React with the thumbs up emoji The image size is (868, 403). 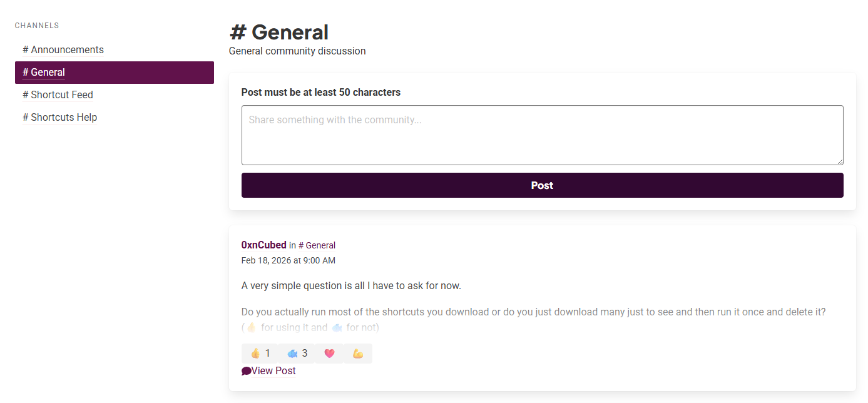point(260,354)
